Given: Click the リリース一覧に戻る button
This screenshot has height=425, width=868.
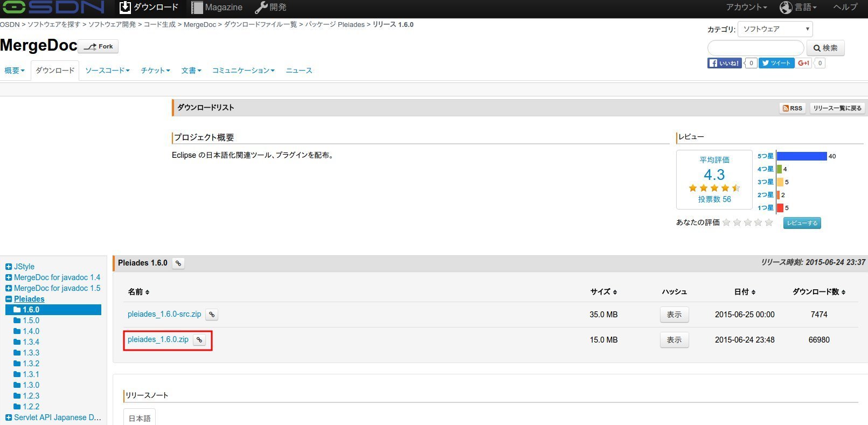Looking at the screenshot, I should pos(837,108).
